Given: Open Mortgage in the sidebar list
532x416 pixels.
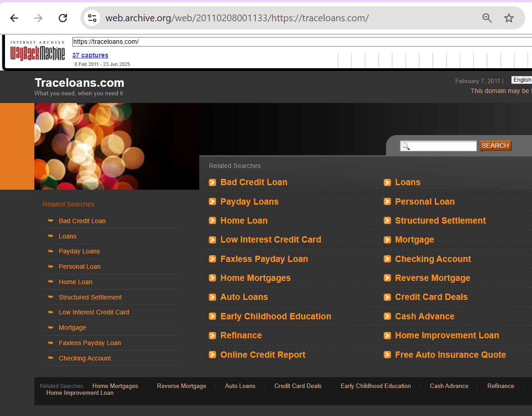Looking at the screenshot, I should (x=73, y=327).
